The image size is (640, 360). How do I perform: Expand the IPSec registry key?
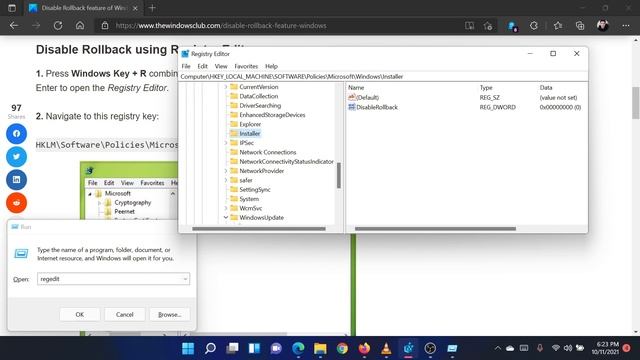[x=226, y=143]
